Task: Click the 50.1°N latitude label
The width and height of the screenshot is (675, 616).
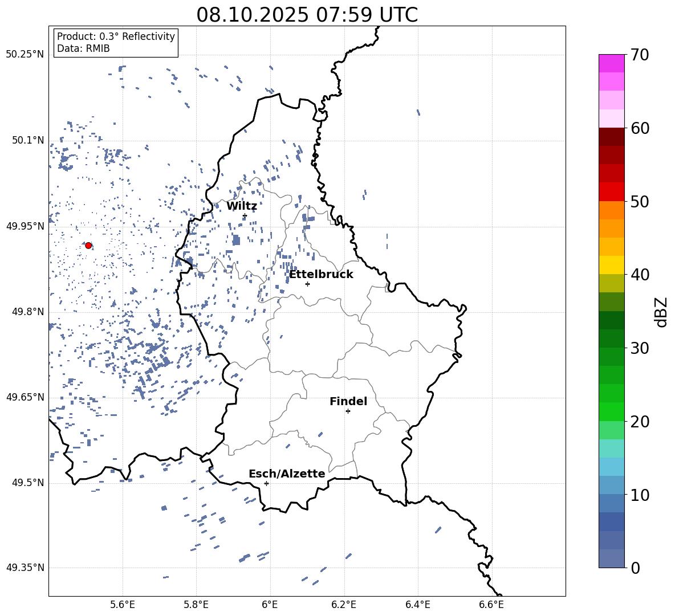Action: click(x=27, y=140)
